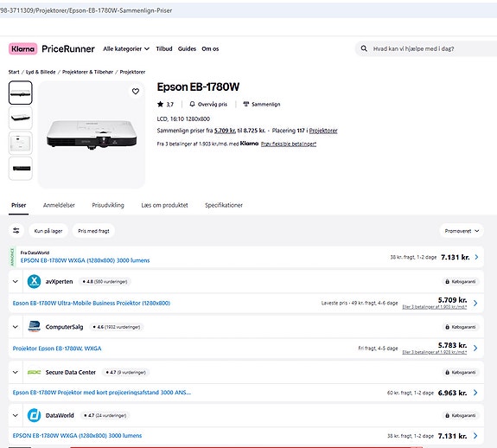This screenshot has height=448, width=497.
Task: Click the search magnifier icon
Action: (x=364, y=48)
